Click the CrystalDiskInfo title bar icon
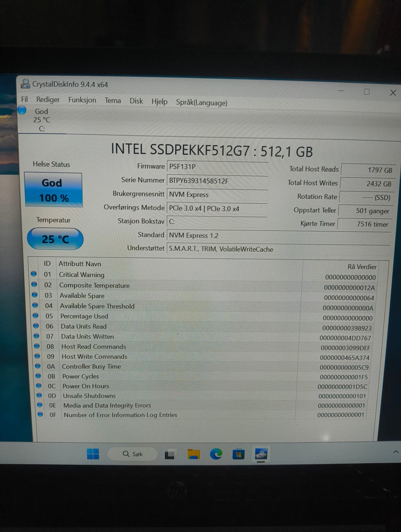Screen dimensions: 401x532 click(x=25, y=83)
